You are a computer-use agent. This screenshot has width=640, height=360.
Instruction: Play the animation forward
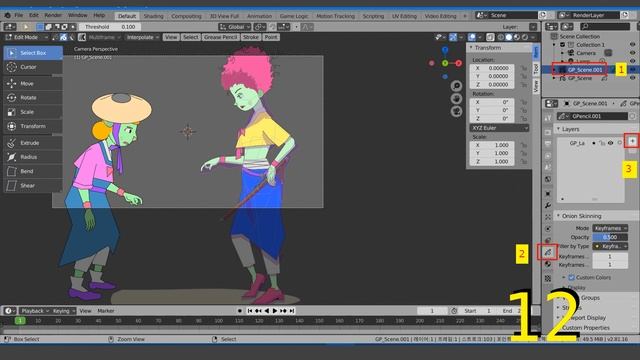click(275, 311)
